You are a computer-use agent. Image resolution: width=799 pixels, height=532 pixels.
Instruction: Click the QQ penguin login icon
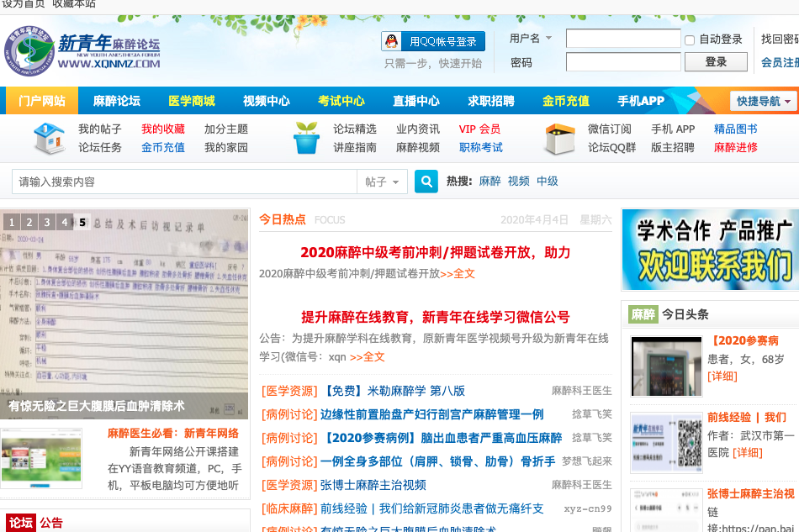click(391, 41)
